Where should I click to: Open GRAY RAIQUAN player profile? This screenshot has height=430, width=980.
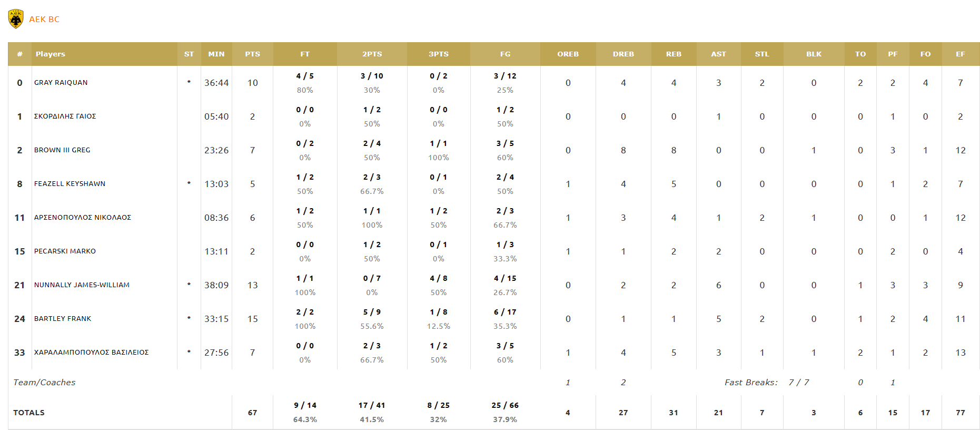[x=61, y=83]
